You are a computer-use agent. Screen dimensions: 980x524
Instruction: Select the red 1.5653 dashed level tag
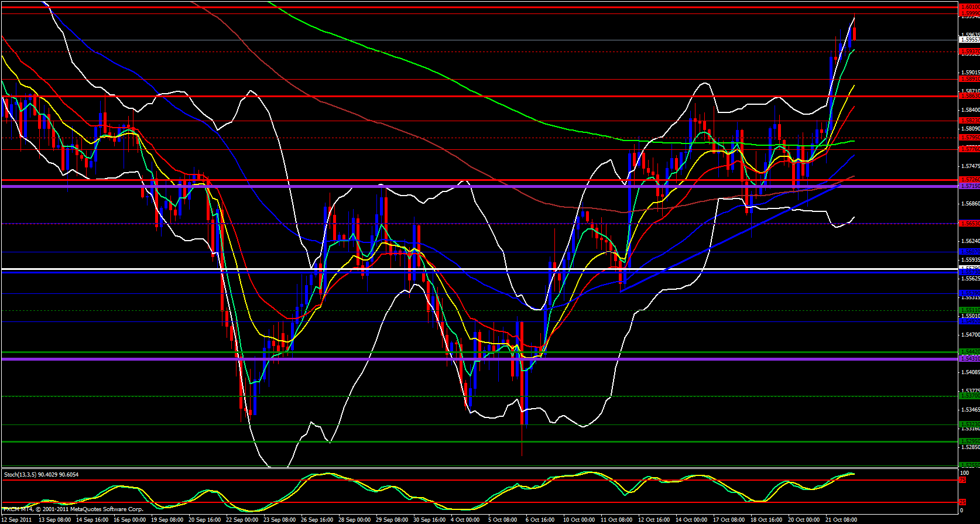[968, 223]
